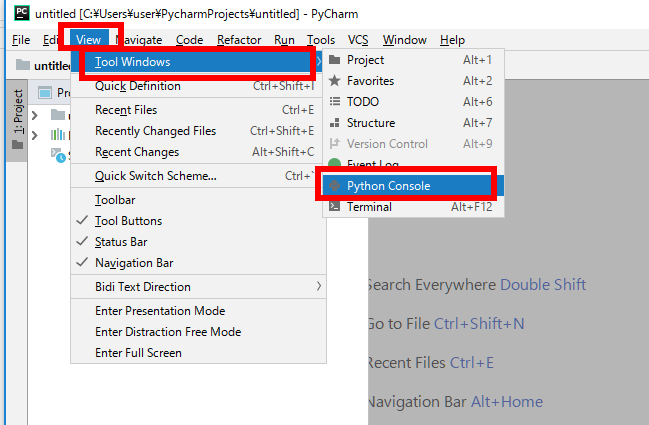This screenshot has height=425, width=649.
Task: Toggle the Toolbar menu option
Action: 199,200
